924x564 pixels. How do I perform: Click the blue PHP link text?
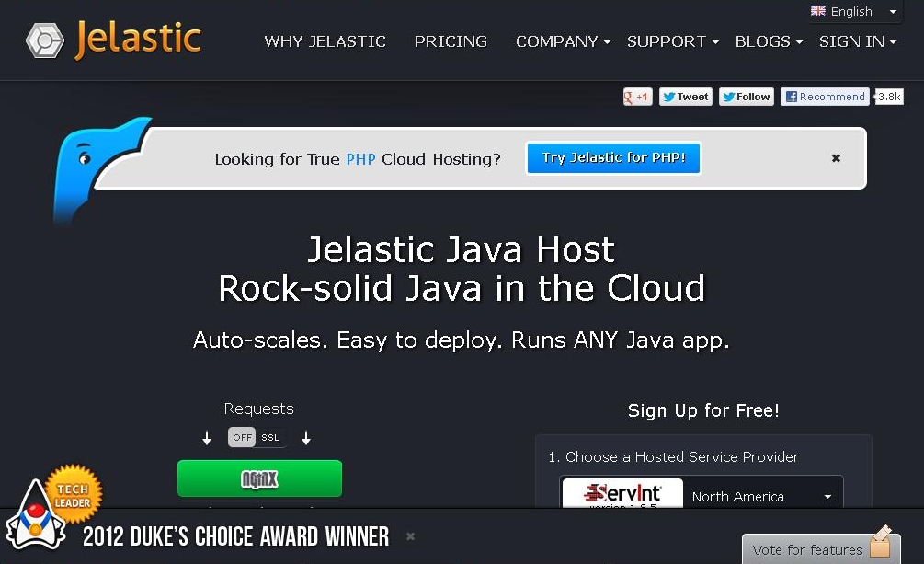(360, 159)
